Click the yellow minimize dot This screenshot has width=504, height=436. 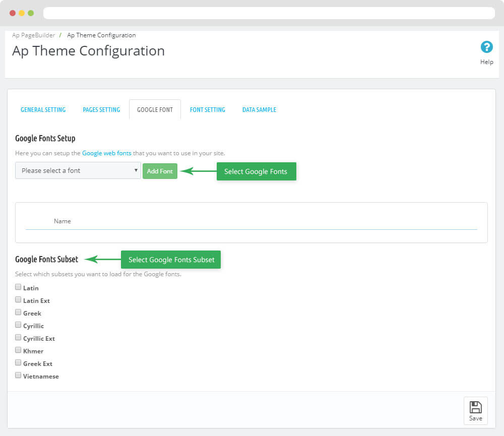(x=22, y=13)
